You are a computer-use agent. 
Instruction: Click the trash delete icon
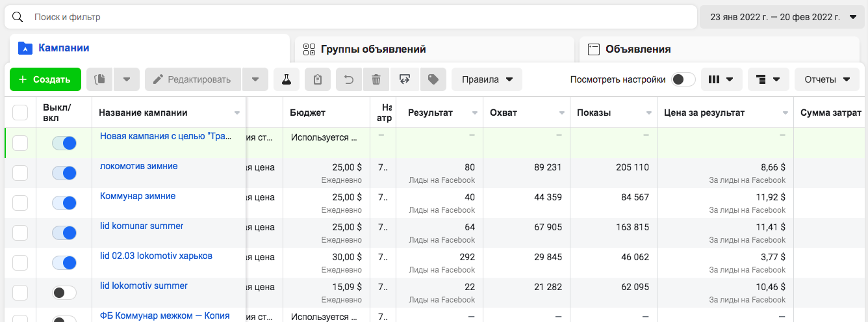pyautogui.click(x=376, y=79)
